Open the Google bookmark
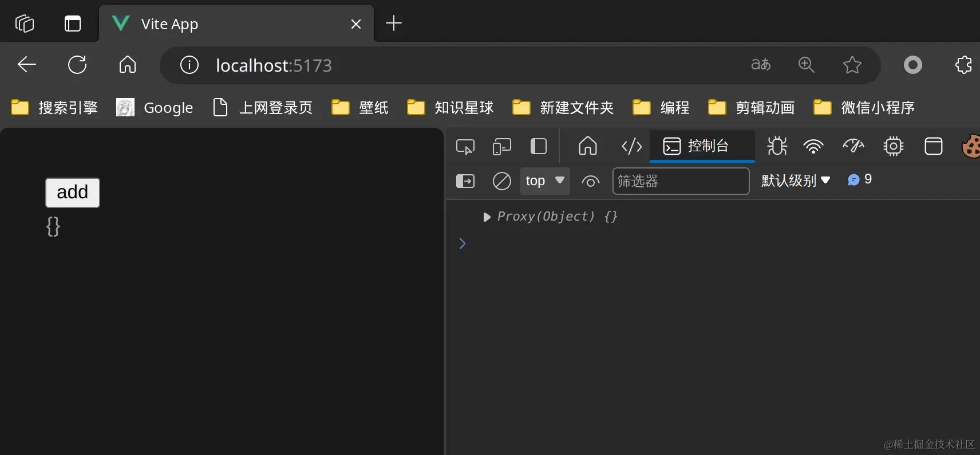This screenshot has width=980, height=455. coord(155,108)
